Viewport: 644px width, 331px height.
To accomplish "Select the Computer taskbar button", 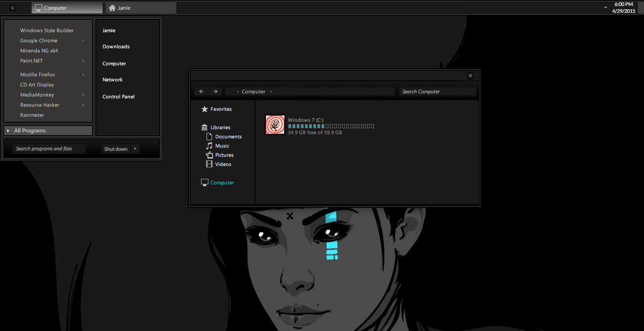I will pos(67,8).
